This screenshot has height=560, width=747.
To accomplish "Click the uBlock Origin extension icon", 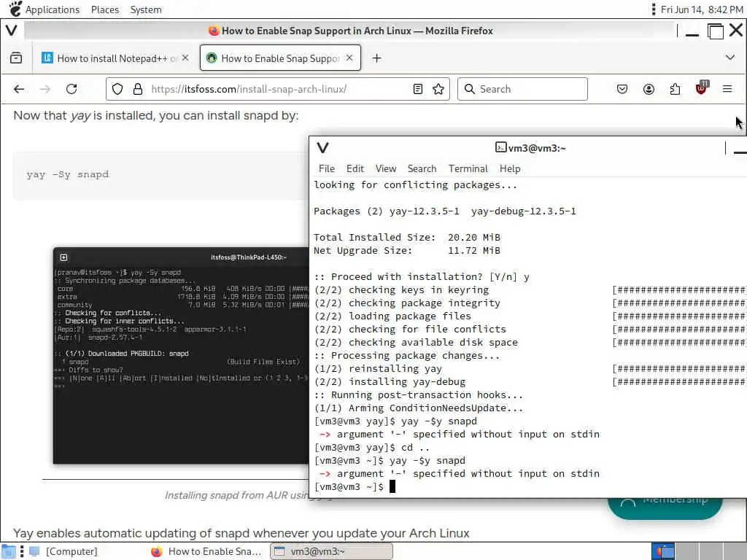I will [x=702, y=87].
